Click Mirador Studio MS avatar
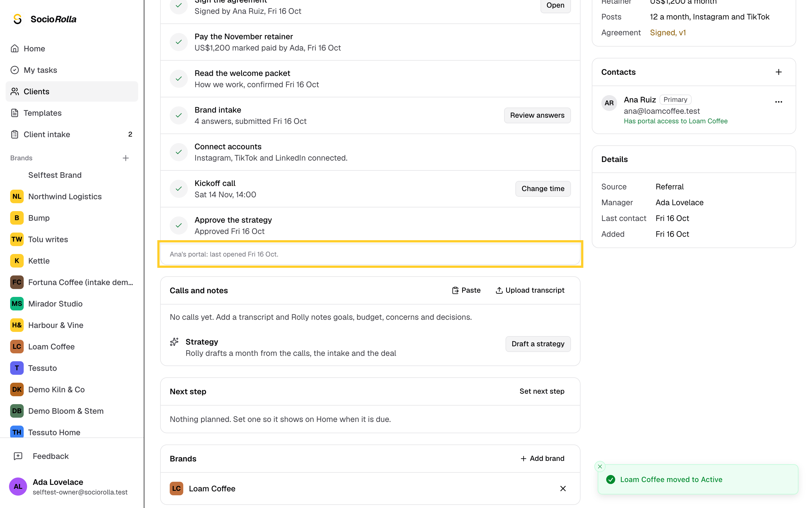The height and width of the screenshot is (508, 812). [x=17, y=304]
